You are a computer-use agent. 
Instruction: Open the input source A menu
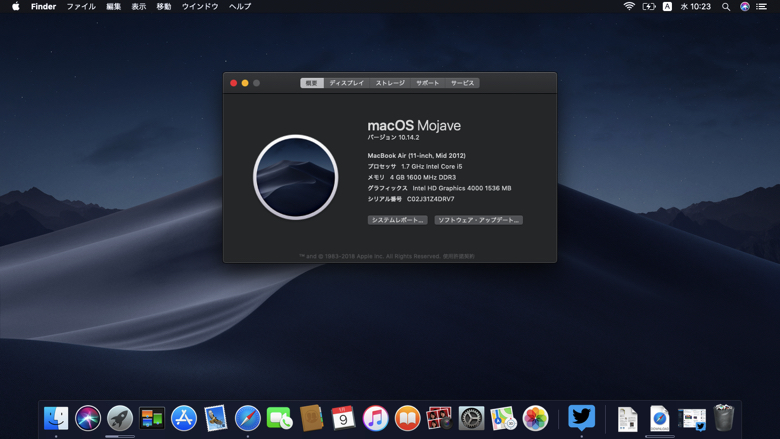click(x=667, y=6)
